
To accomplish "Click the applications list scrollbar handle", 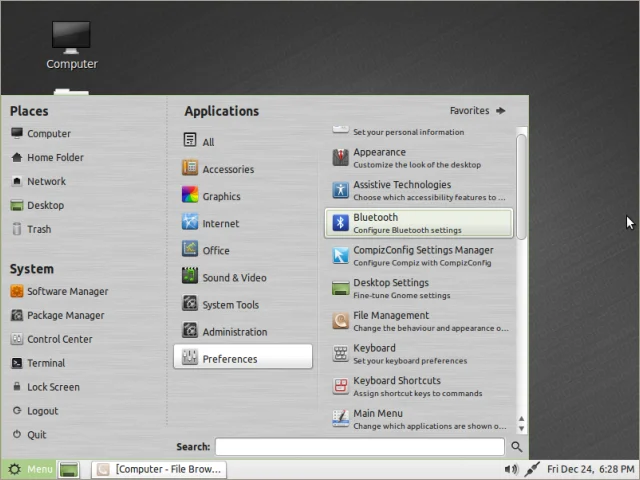I will tap(521, 187).
